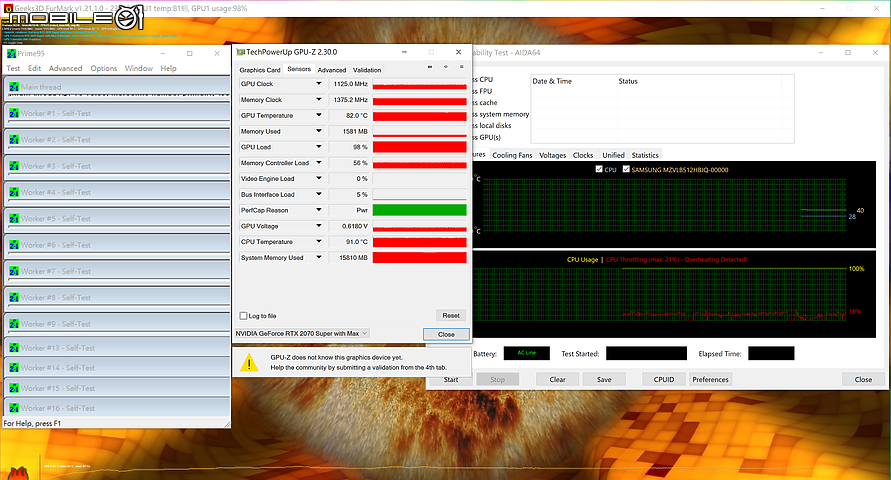Screen dimensions: 891x480
Task: Click the Reset button in GPU-Z
Action: [x=451, y=315]
